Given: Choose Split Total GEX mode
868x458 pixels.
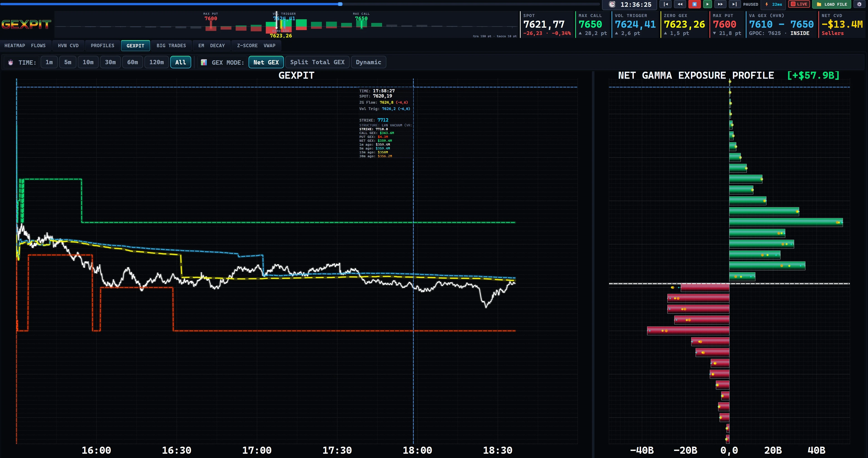Looking at the screenshot, I should pos(317,62).
